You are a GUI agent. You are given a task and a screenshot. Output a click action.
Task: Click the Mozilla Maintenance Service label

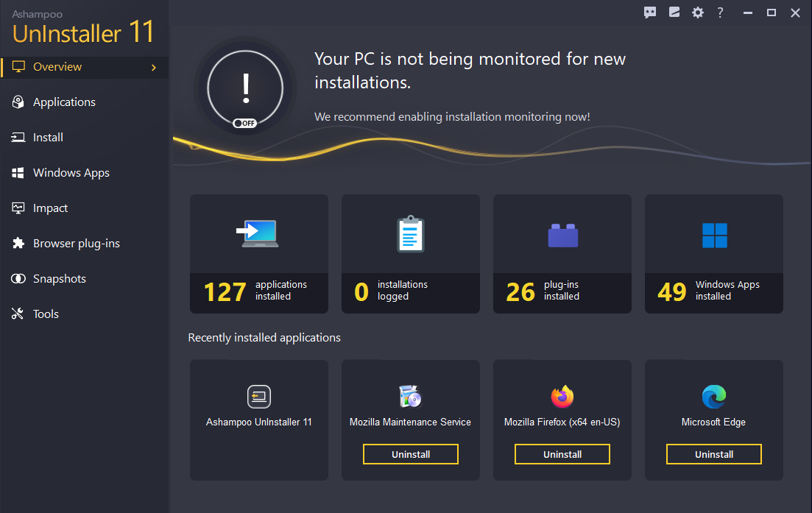tap(410, 422)
